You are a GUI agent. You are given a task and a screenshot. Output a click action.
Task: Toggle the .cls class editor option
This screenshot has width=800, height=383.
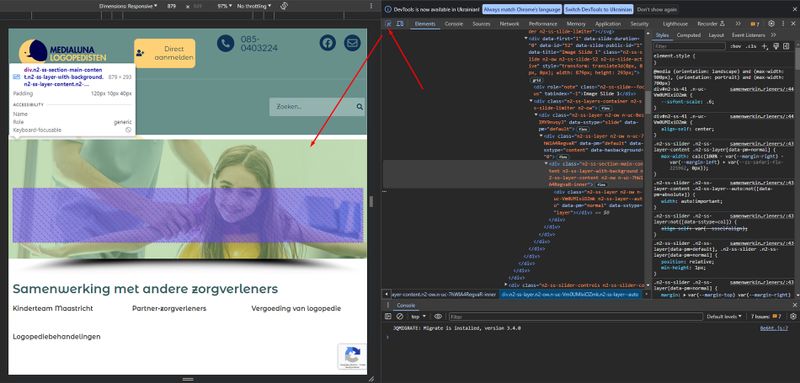pos(751,46)
